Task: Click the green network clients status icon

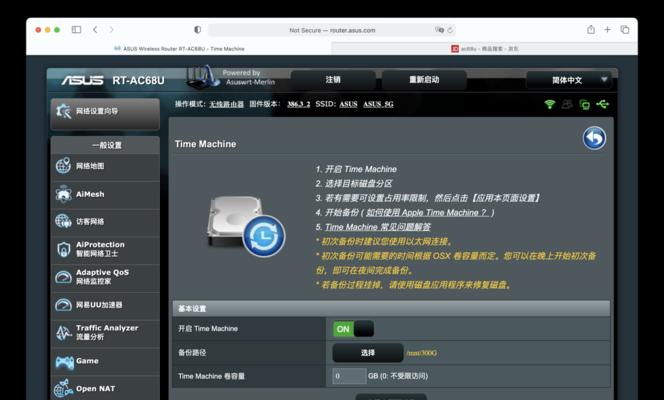Action: (x=585, y=104)
